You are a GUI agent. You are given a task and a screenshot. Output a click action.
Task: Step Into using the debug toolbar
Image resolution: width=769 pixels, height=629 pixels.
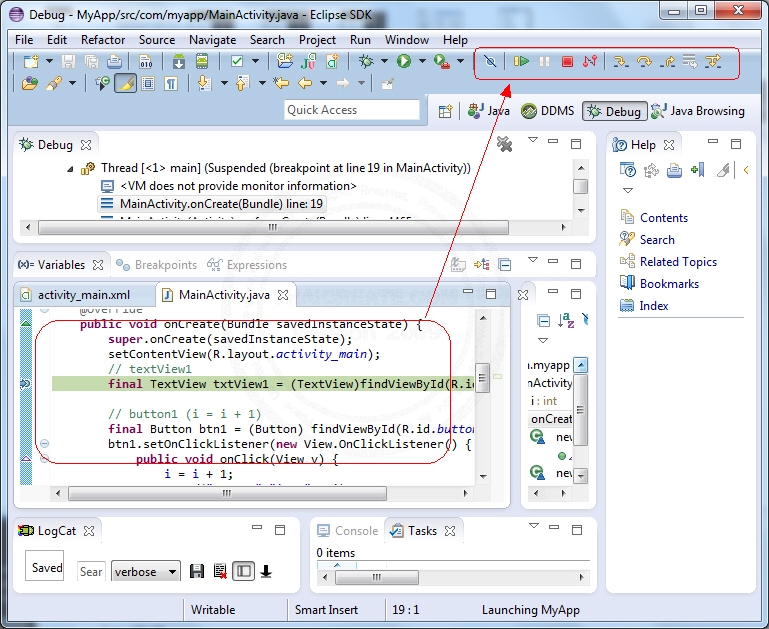click(621, 61)
